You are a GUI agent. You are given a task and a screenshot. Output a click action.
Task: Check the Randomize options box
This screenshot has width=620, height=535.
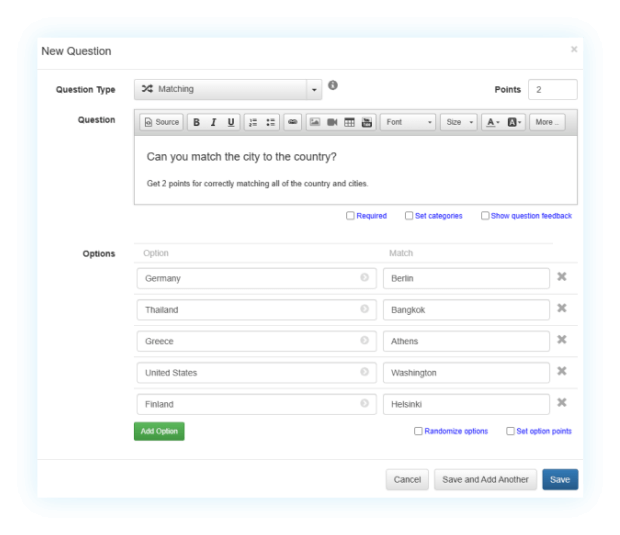pos(418,431)
